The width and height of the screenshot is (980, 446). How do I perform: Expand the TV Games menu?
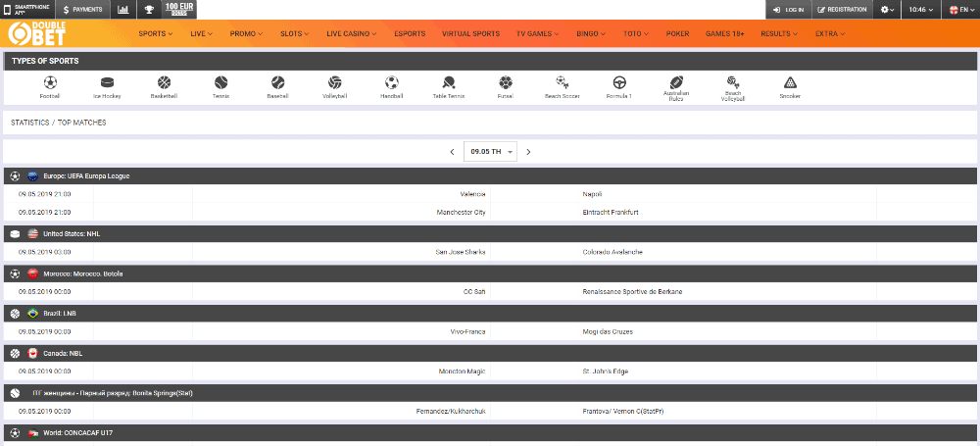[537, 33]
